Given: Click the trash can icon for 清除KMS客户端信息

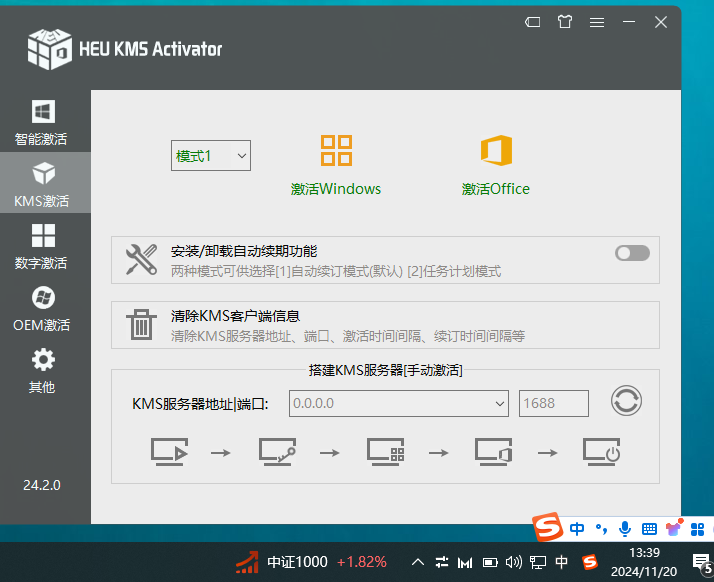Looking at the screenshot, I should click(x=141, y=325).
